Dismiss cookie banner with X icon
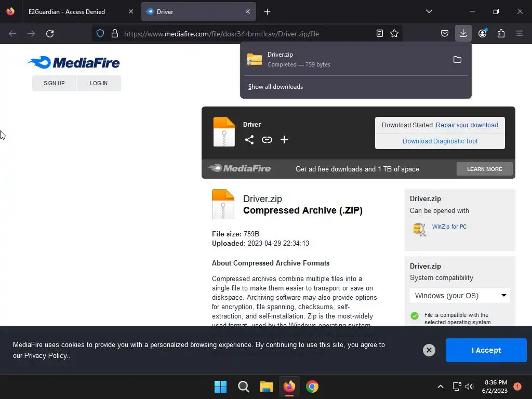The width and height of the screenshot is (532, 399). (429, 350)
